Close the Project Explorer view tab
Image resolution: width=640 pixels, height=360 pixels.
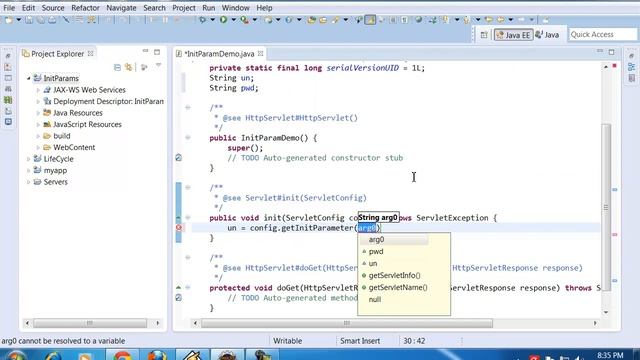coord(91,53)
